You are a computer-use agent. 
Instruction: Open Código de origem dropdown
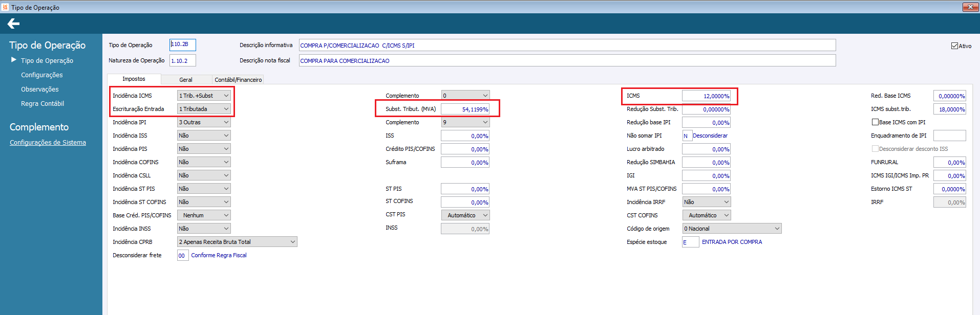(732, 229)
